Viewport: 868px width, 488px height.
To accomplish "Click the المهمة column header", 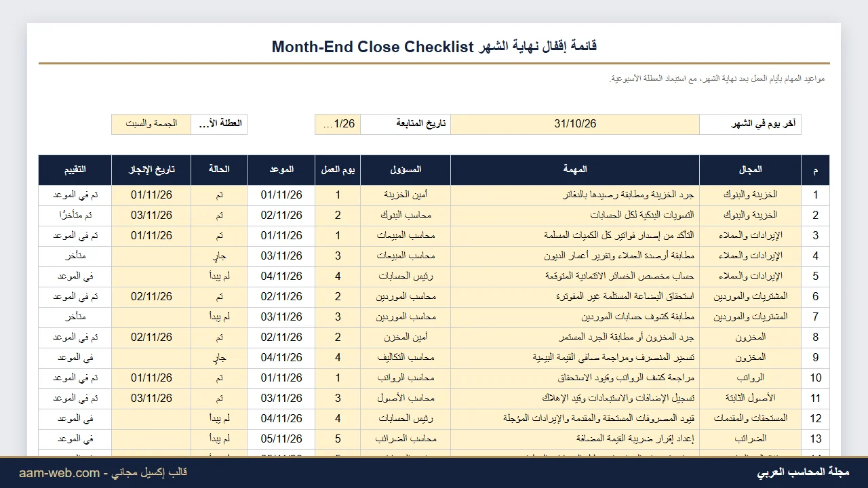I will pyautogui.click(x=575, y=170).
